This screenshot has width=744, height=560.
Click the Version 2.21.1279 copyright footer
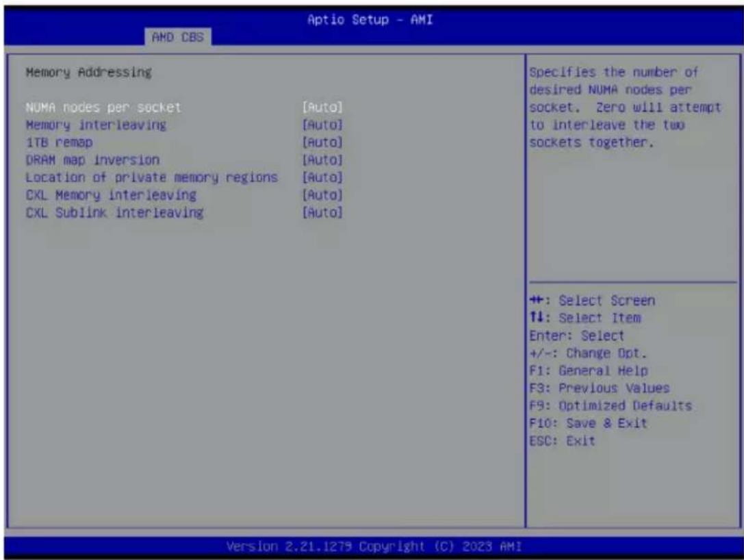click(374, 547)
